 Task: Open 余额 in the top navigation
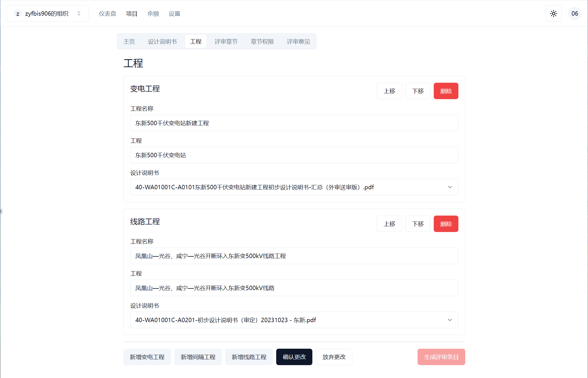153,13
